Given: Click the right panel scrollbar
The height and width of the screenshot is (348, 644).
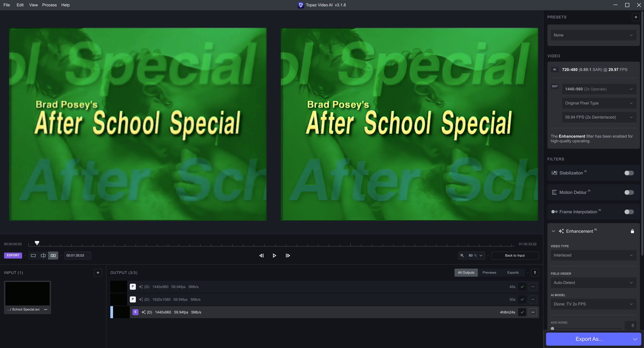Looking at the screenshot, I should [642, 134].
